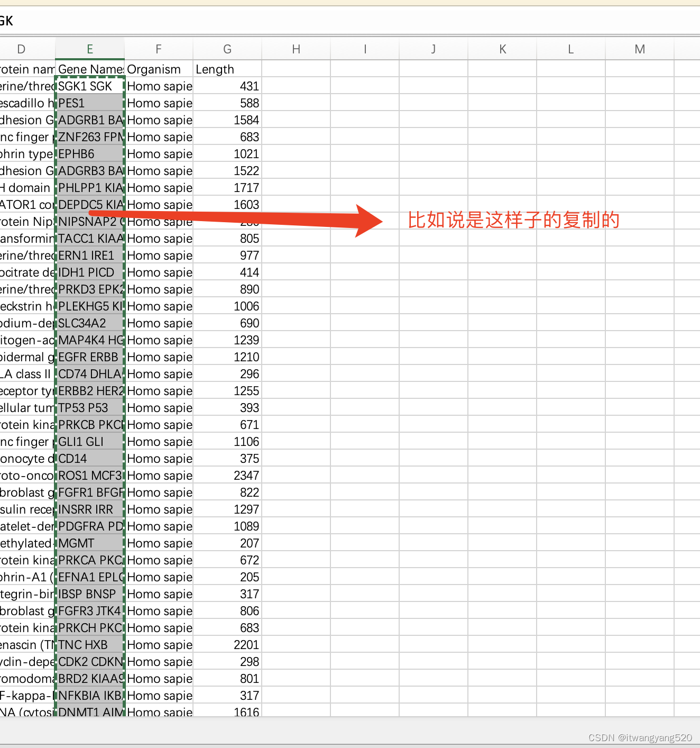This screenshot has width=700, height=748.
Task: Select cell containing SGK1 SGK
Action: tap(90, 86)
